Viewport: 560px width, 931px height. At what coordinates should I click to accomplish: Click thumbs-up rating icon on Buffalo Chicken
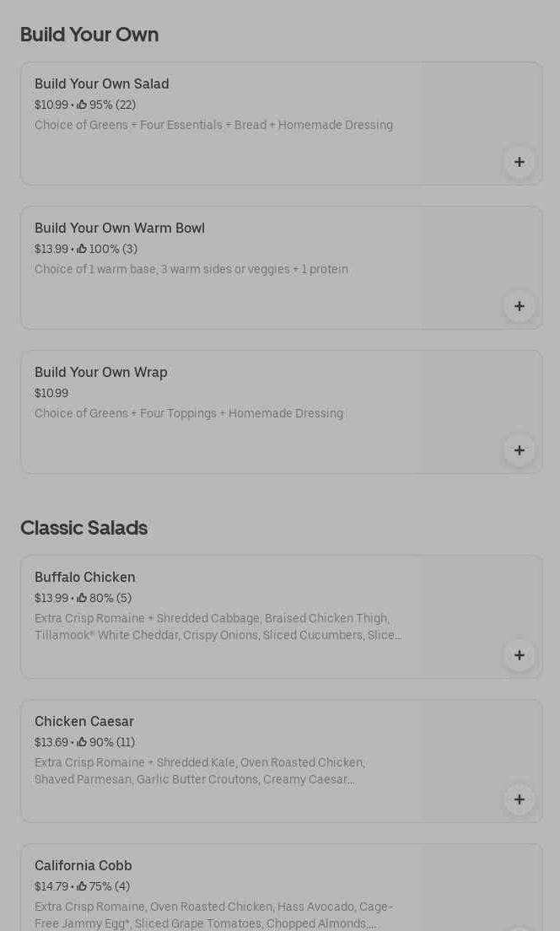pyautogui.click(x=82, y=598)
